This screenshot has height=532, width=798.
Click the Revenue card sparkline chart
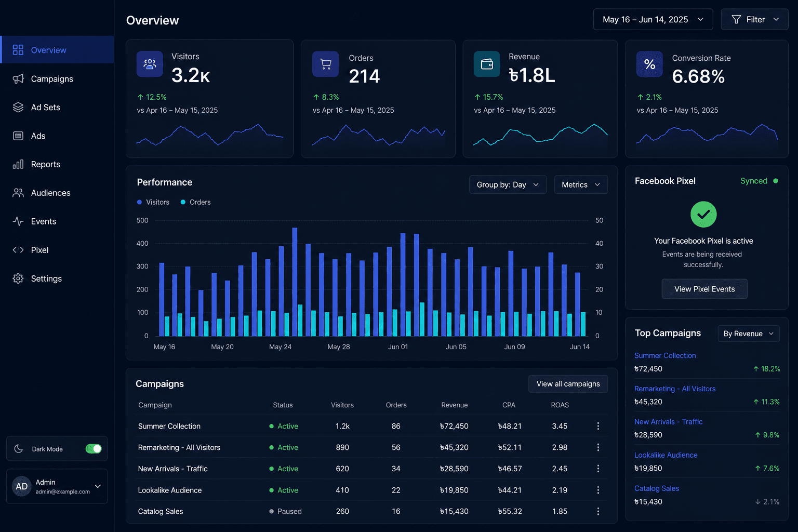pyautogui.click(x=540, y=135)
